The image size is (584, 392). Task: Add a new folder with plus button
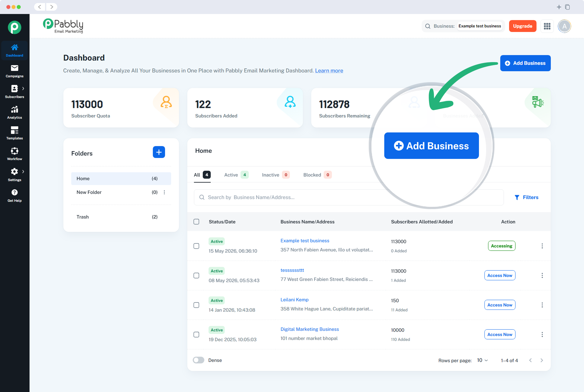click(159, 152)
